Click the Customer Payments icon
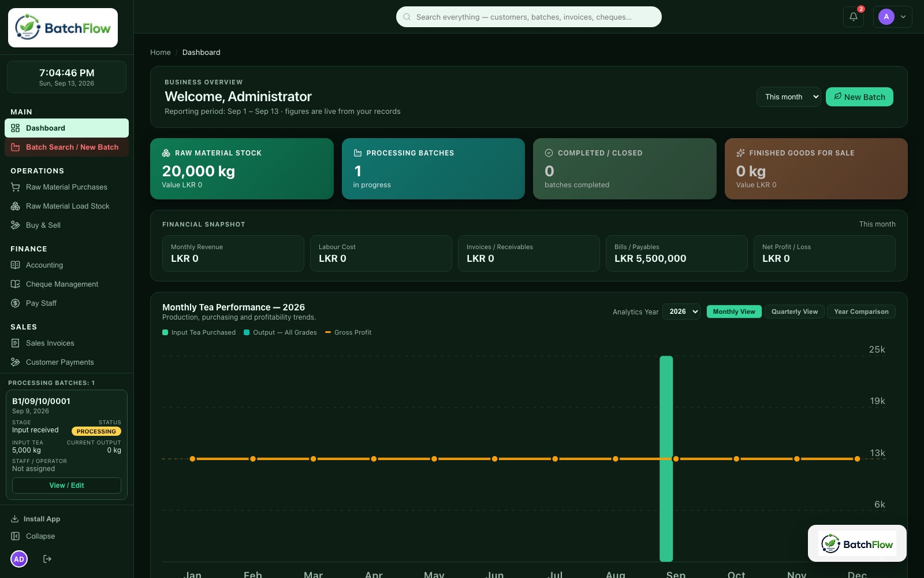The height and width of the screenshot is (578, 924). 16,362
